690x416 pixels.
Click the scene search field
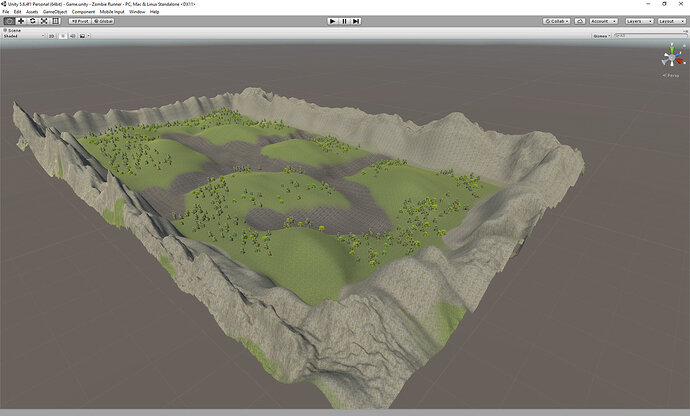(x=650, y=36)
